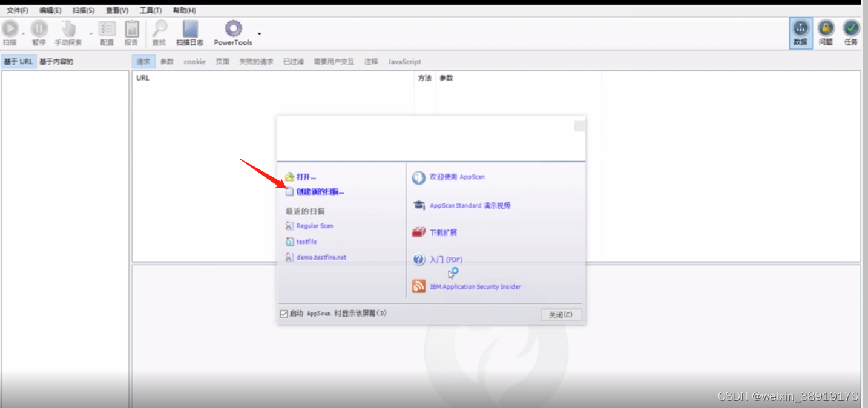This screenshot has width=868, height=408.
Task: Open the 查看(V) menu
Action: coord(117,10)
